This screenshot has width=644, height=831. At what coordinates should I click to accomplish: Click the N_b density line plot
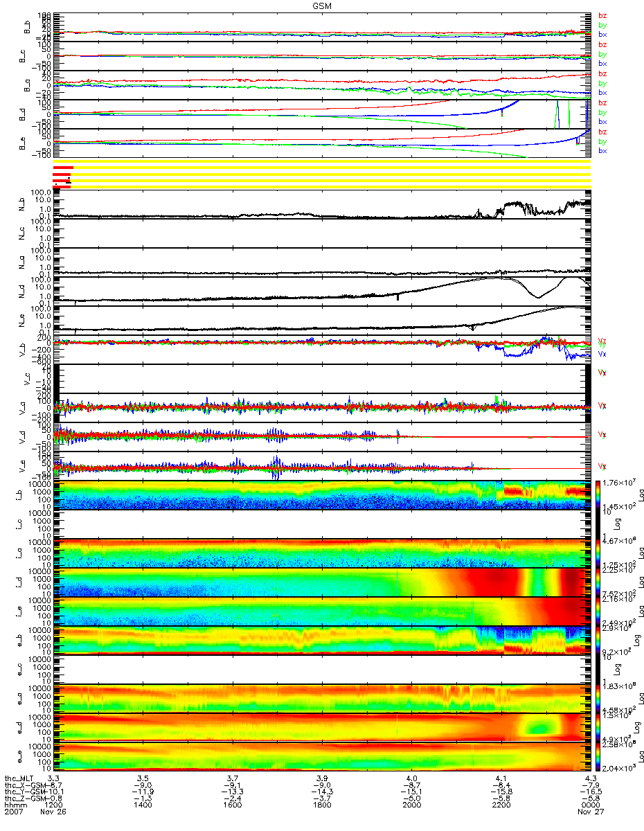pyautogui.click(x=322, y=204)
